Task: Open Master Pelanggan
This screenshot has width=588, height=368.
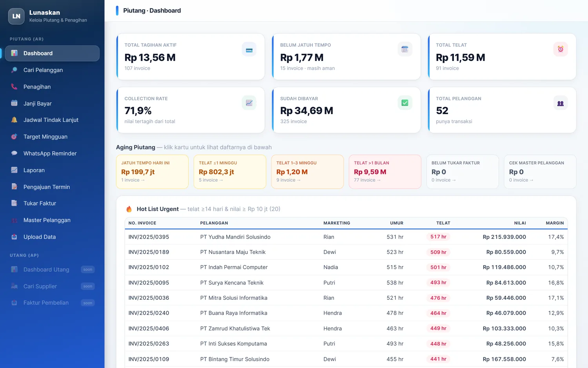Action: click(52, 220)
